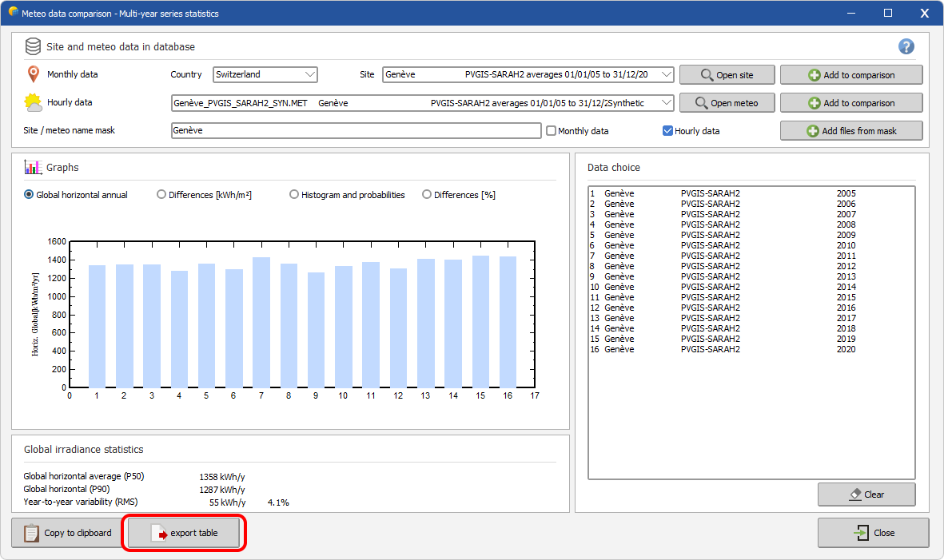
Task: Select row 14 Genève 2018 in Data choice
Action: tap(751, 328)
